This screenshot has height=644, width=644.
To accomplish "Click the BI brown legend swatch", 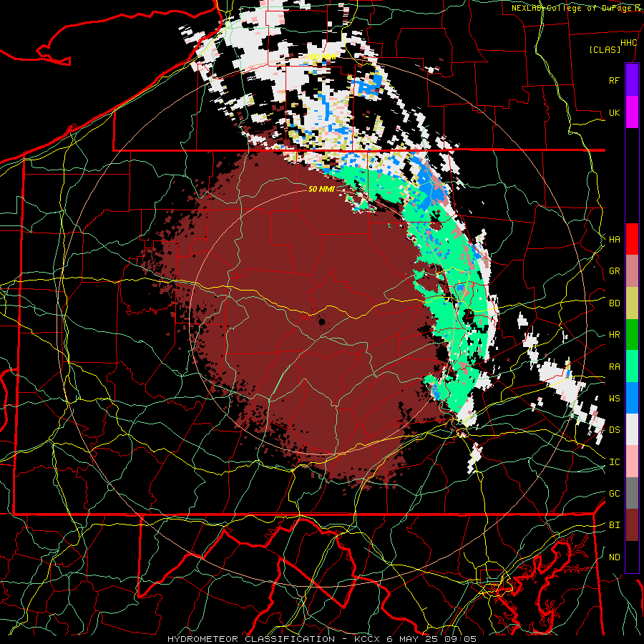I will [x=632, y=525].
